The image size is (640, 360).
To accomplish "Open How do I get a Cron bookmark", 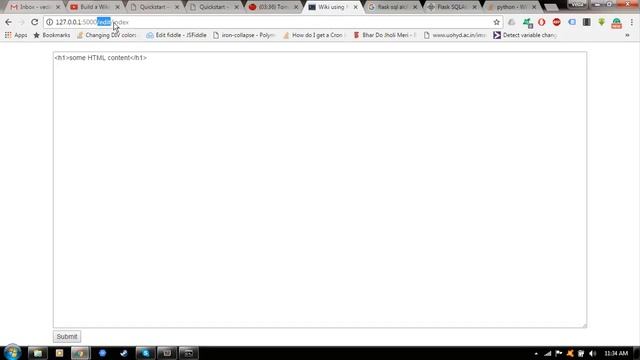I will pos(314,36).
